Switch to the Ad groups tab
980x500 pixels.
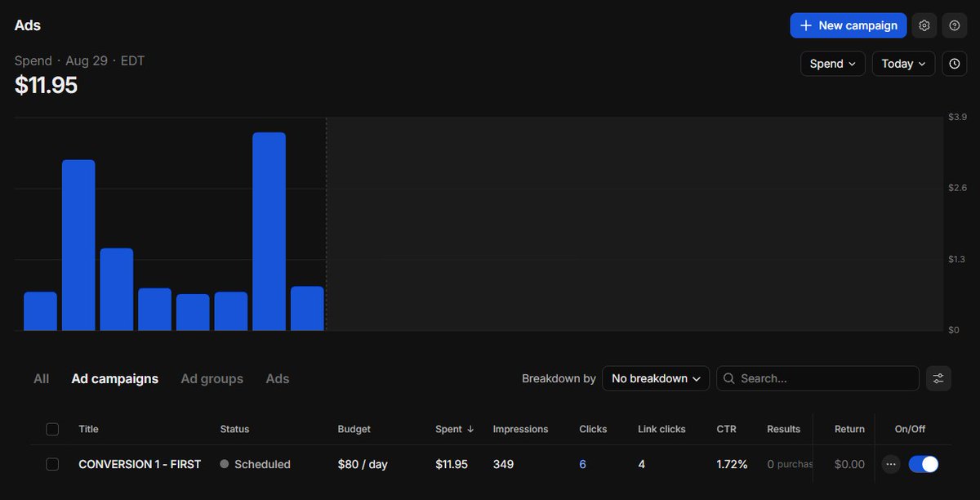click(x=212, y=379)
